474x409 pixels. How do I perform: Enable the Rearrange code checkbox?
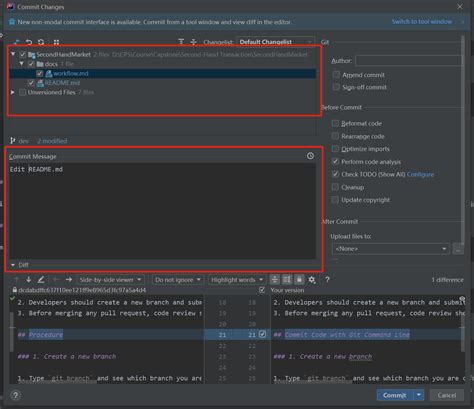335,136
